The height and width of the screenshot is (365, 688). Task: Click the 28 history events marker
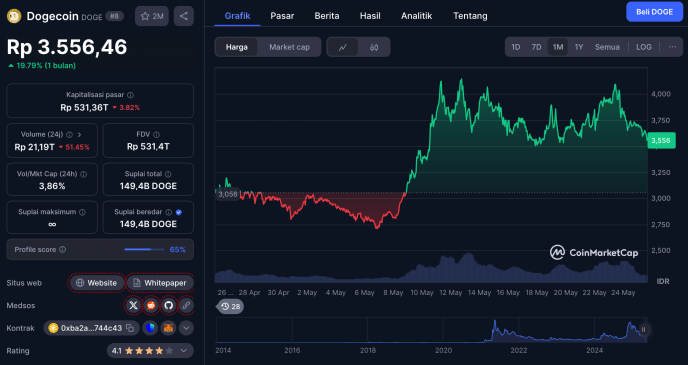point(230,307)
